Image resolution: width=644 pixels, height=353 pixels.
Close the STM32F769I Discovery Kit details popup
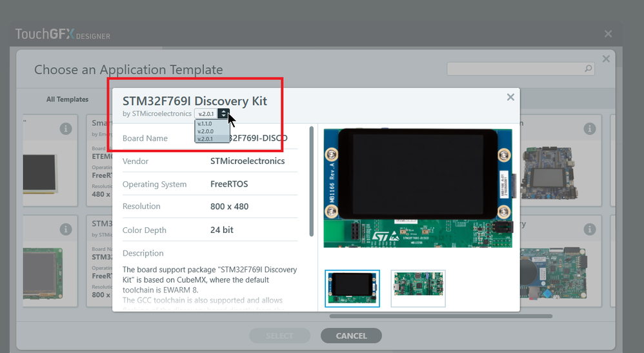[510, 97]
